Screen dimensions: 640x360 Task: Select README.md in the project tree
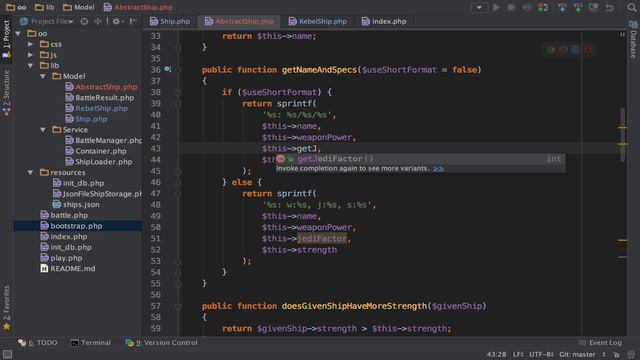pos(68,269)
